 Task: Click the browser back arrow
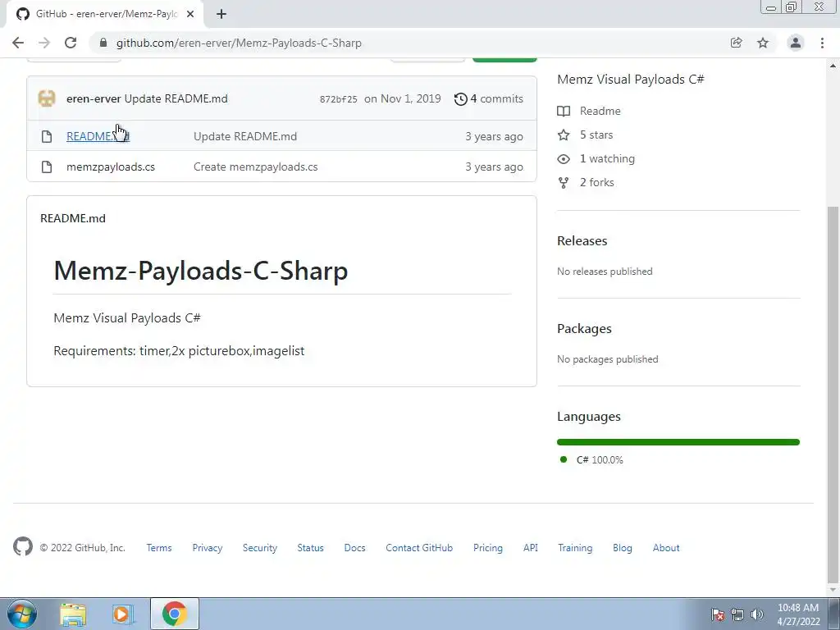click(18, 43)
